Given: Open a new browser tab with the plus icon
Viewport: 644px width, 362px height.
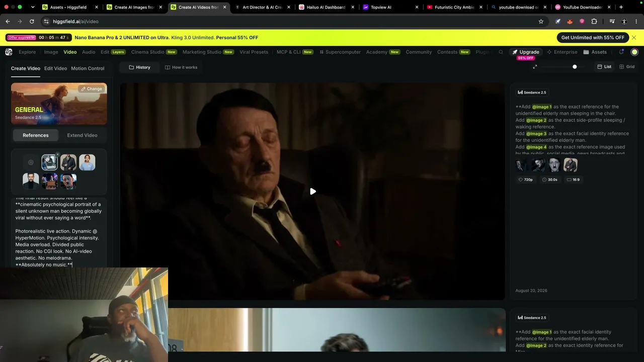Looking at the screenshot, I should click(x=621, y=7).
